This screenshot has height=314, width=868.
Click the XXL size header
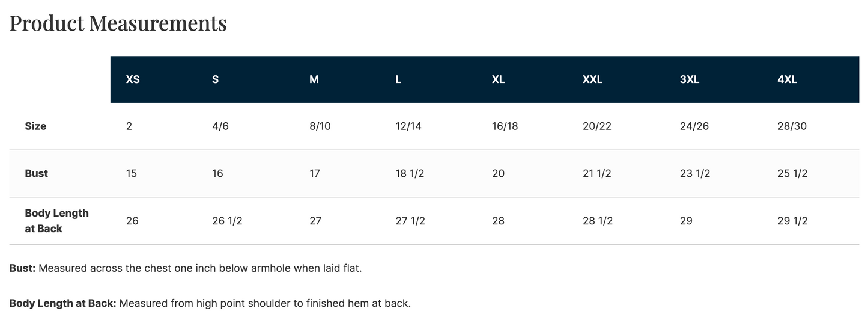pos(592,79)
